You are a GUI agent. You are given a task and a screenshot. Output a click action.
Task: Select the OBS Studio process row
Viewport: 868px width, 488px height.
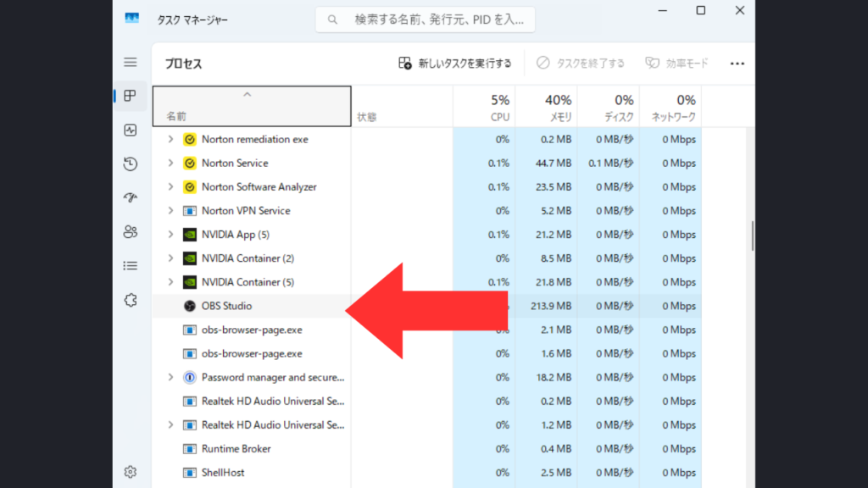coord(427,306)
